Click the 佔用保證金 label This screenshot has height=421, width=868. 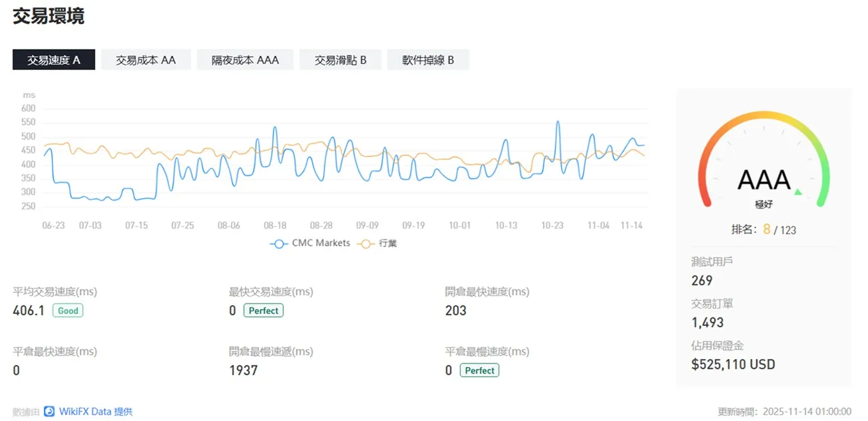click(718, 345)
